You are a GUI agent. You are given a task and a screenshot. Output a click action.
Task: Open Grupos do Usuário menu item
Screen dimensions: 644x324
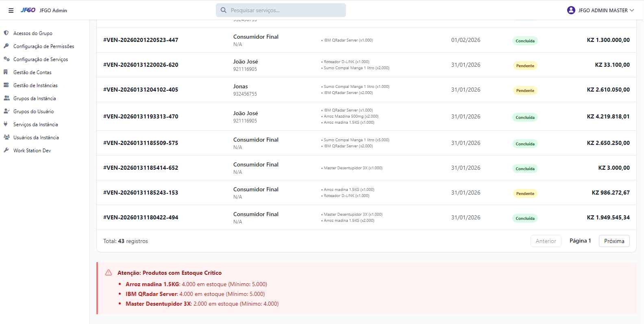[x=33, y=112]
